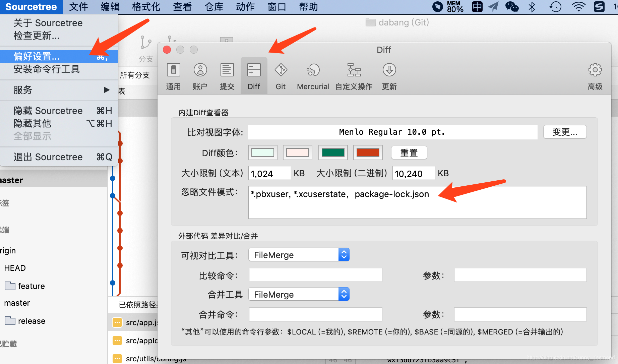Select the Git settings icon

click(281, 75)
